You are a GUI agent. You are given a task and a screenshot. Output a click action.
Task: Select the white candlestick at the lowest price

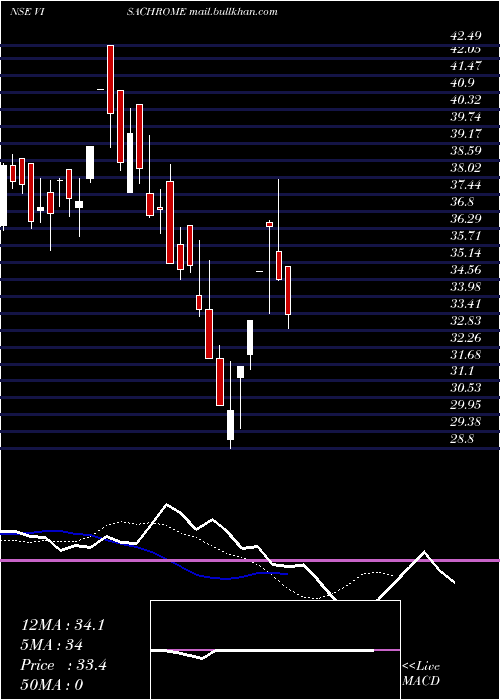(x=230, y=425)
